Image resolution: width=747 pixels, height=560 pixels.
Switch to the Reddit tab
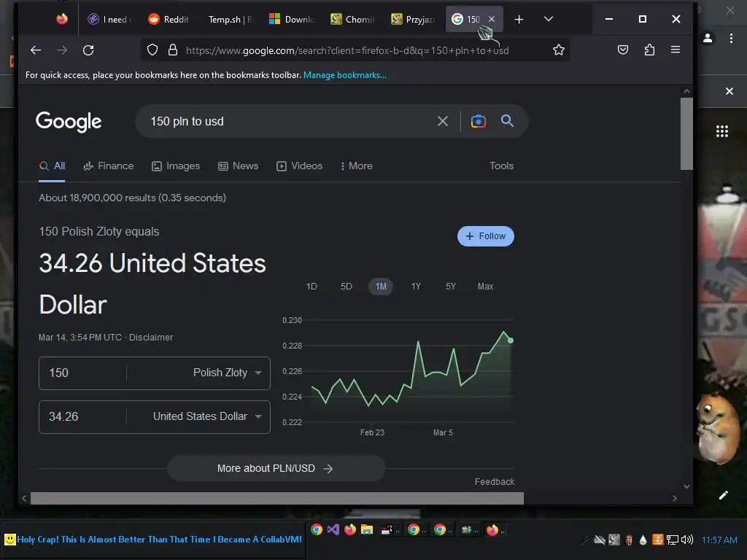click(x=169, y=19)
